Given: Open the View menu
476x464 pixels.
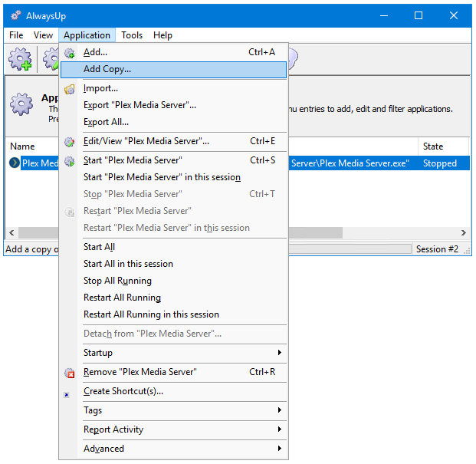Looking at the screenshot, I should coord(43,35).
